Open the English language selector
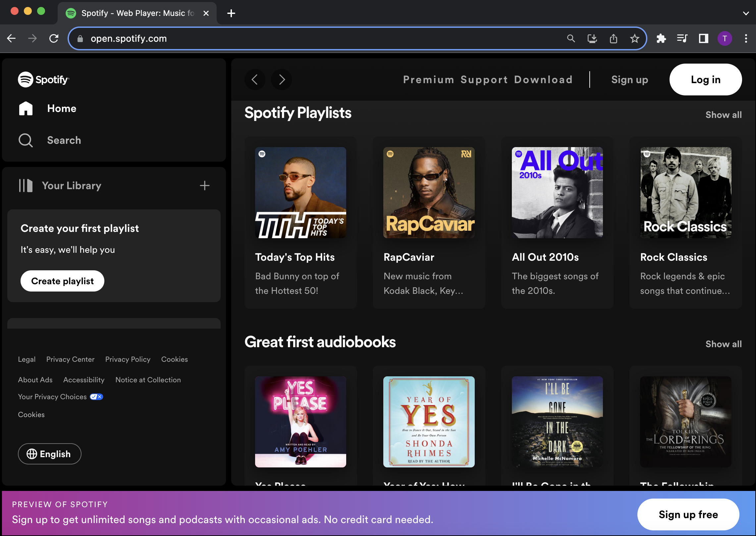The height and width of the screenshot is (536, 756). click(49, 454)
